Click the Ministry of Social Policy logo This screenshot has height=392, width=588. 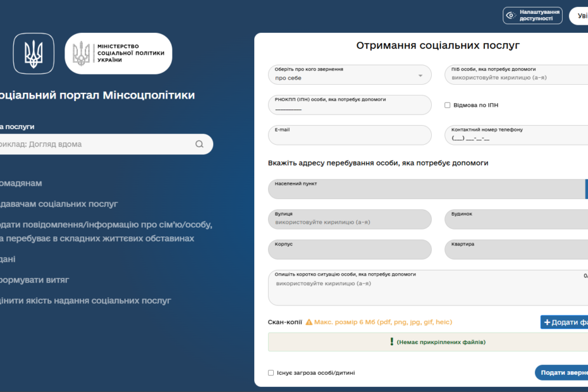click(118, 54)
